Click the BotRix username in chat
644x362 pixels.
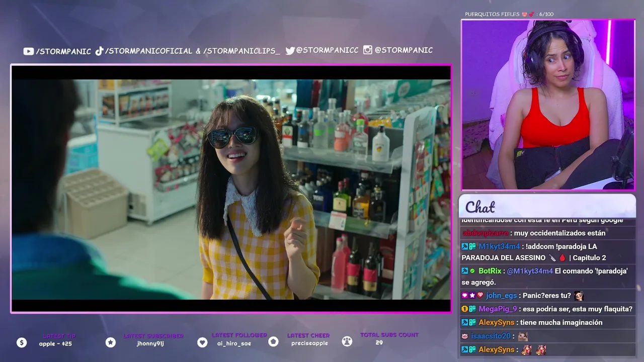(x=490, y=271)
